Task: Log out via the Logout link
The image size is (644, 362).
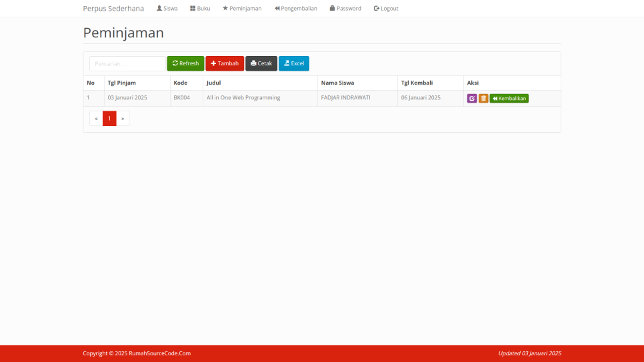Action: [386, 9]
